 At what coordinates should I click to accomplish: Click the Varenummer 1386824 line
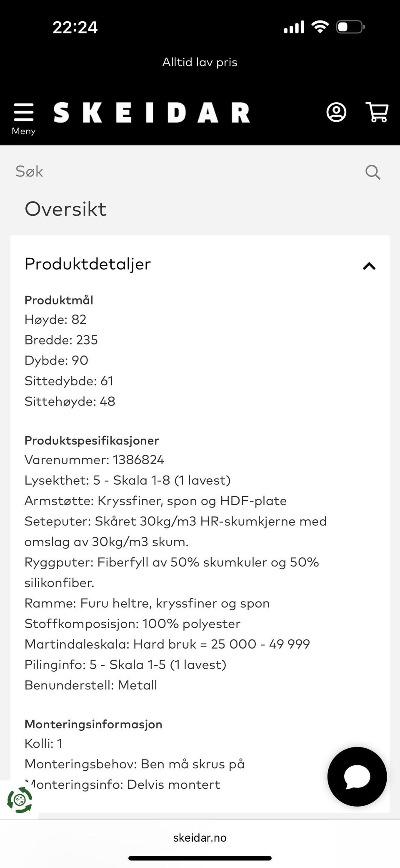(94, 460)
